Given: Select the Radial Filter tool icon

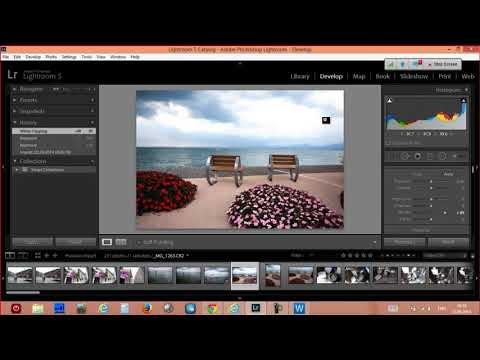Looking at the screenshot, I should click(442, 156).
